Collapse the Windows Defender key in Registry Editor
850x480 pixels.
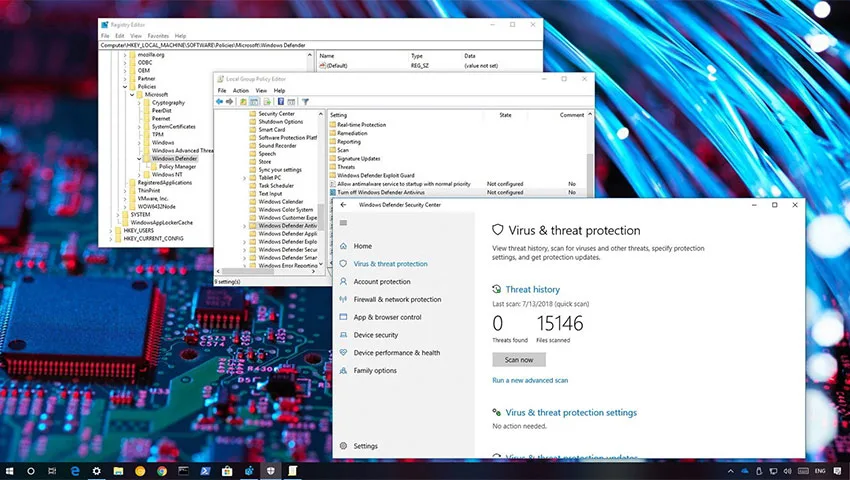[x=139, y=158]
